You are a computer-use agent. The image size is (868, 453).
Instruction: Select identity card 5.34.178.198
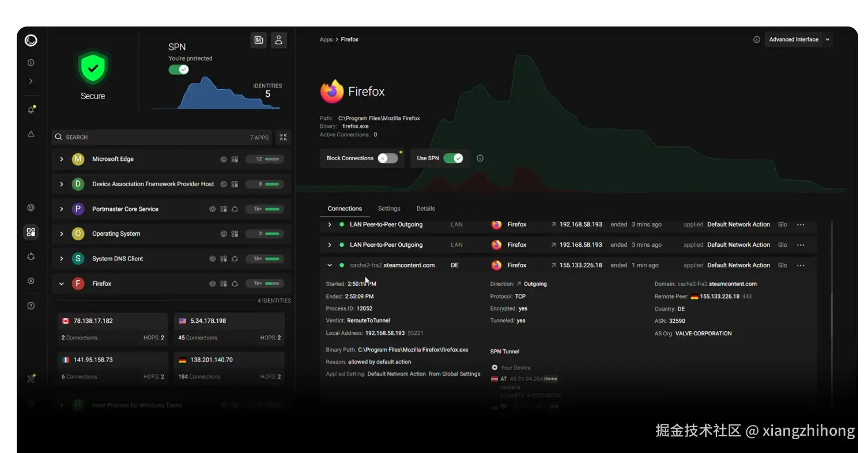tap(229, 329)
